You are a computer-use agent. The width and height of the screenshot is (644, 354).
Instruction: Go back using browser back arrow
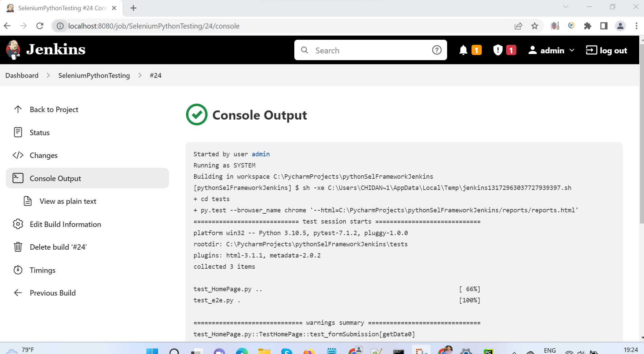(x=7, y=26)
